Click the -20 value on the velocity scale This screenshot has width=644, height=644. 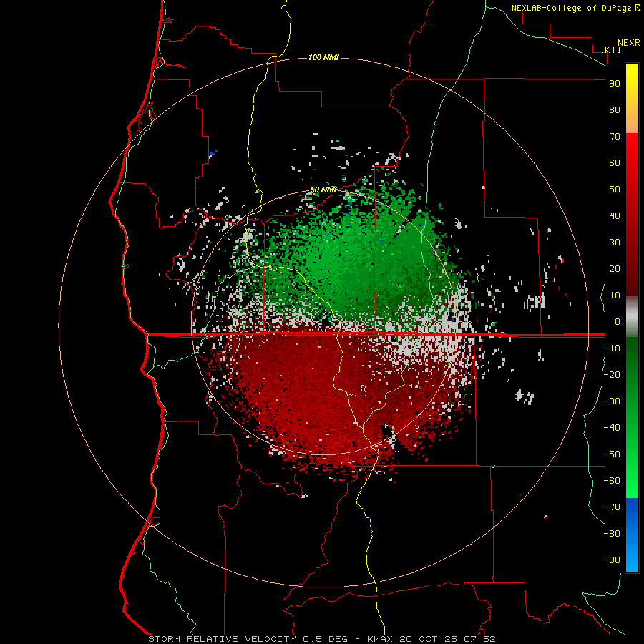[612, 374]
